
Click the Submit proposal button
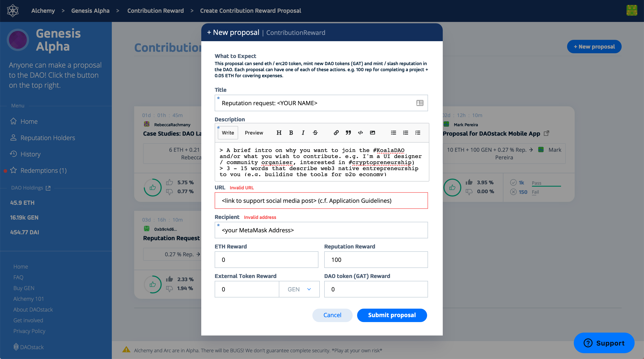click(392, 315)
